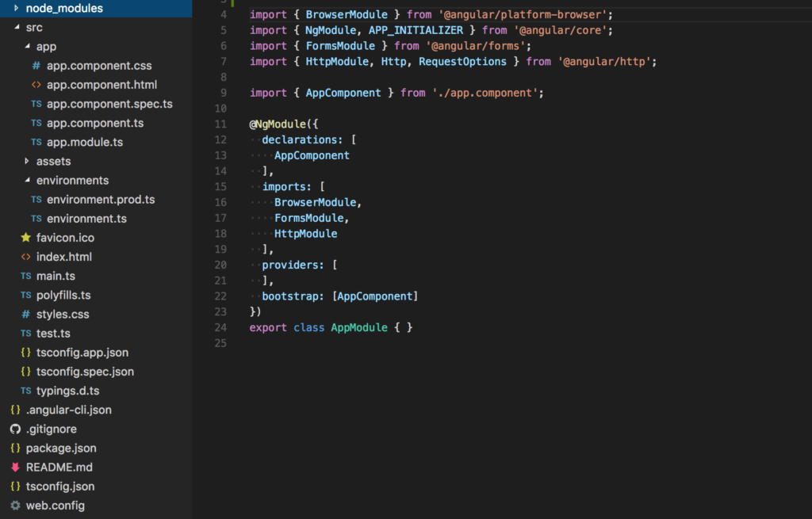Click the TS icon beside app.module.ts
The width and height of the screenshot is (812, 519).
[x=36, y=143]
